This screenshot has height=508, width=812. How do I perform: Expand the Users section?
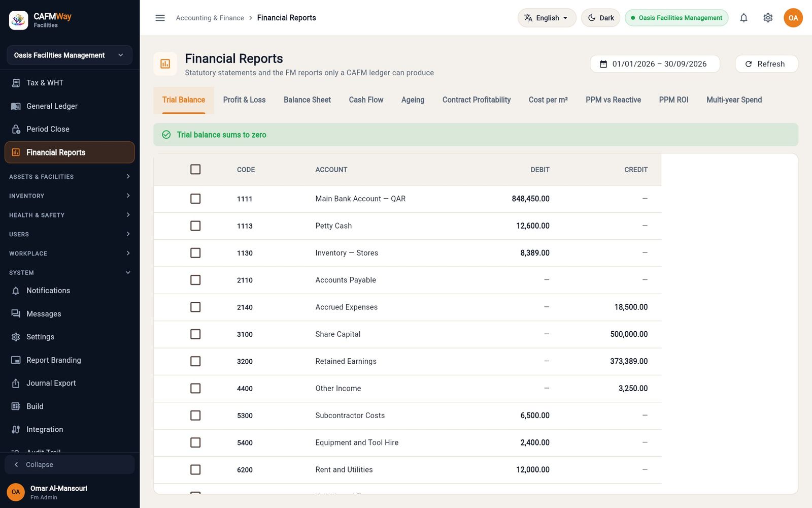(70, 234)
